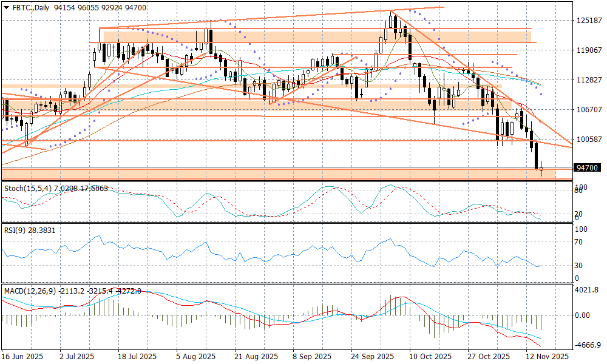Click the MACD 0.00 axis label

[x=583, y=315]
